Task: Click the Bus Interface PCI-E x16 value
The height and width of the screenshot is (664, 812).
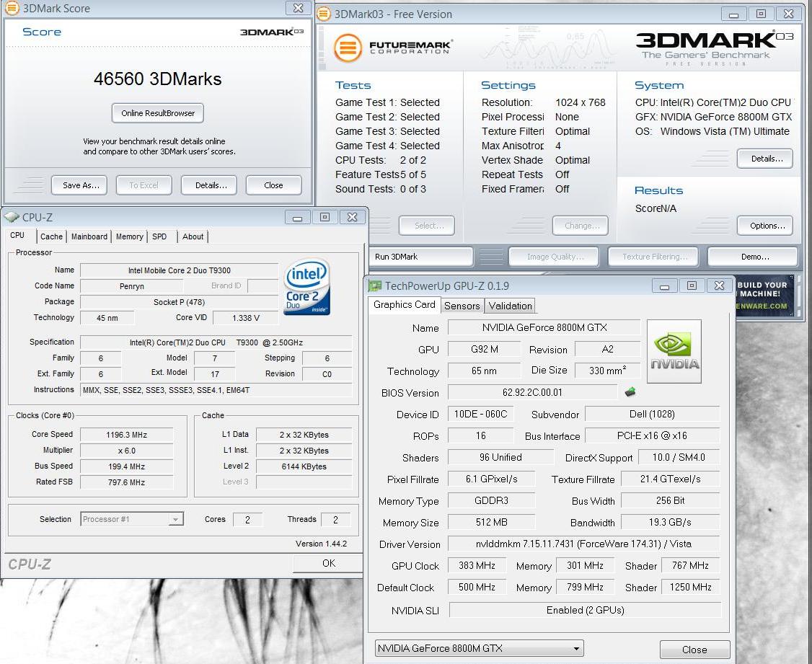Action: click(652, 435)
